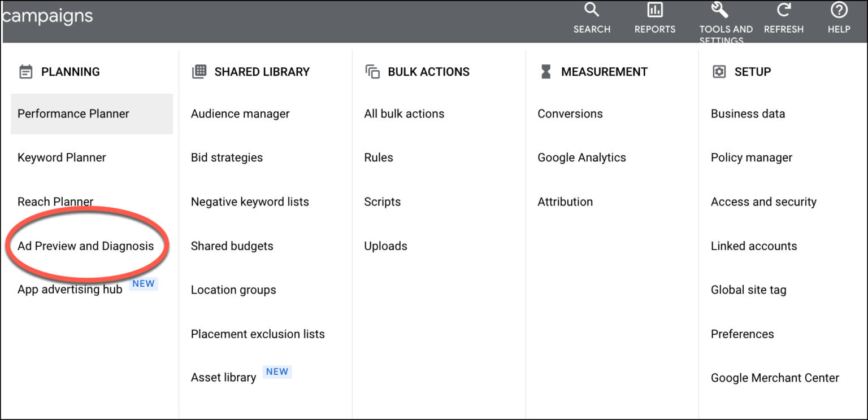Open Negative keyword lists

[x=249, y=202]
